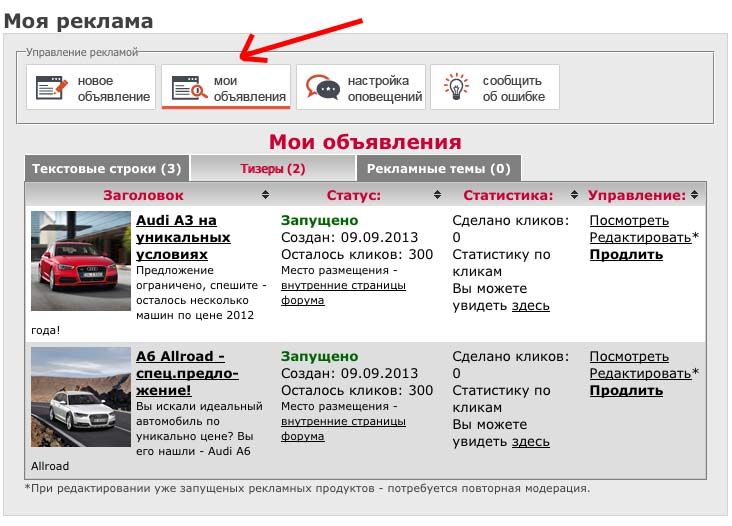Viewport: 732px width, 526px height.
Task: Click Редактировать for the A6 Allroad ad
Action: (x=640, y=373)
